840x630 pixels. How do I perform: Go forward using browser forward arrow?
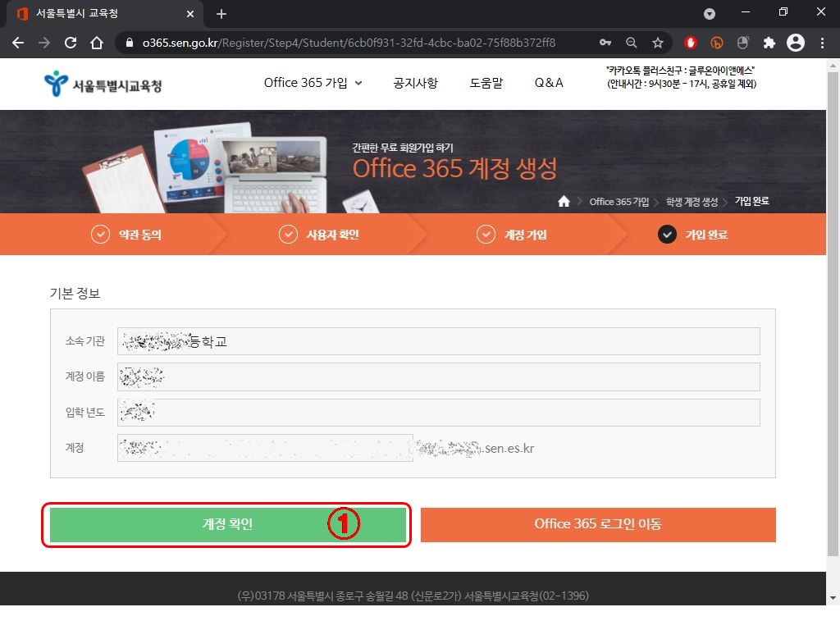pyautogui.click(x=44, y=43)
